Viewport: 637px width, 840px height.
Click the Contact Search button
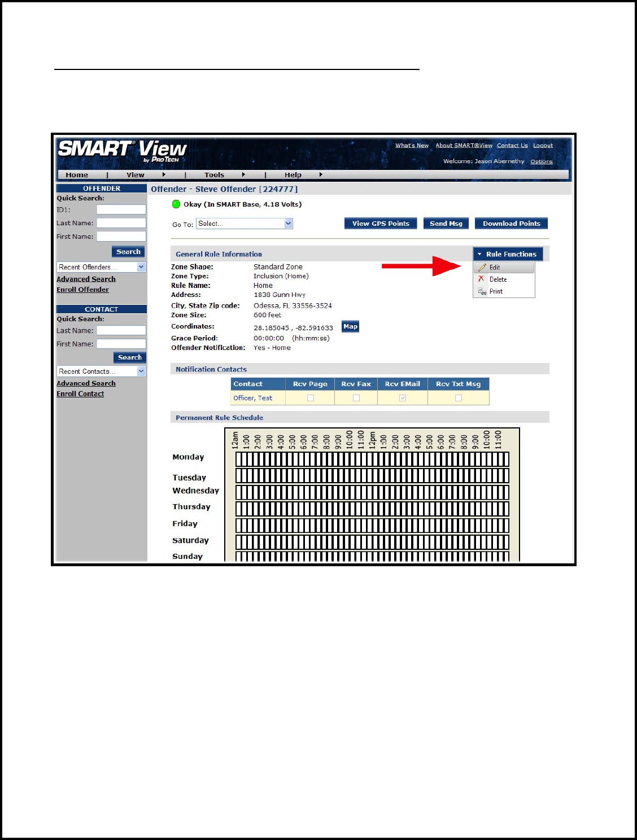tap(130, 357)
